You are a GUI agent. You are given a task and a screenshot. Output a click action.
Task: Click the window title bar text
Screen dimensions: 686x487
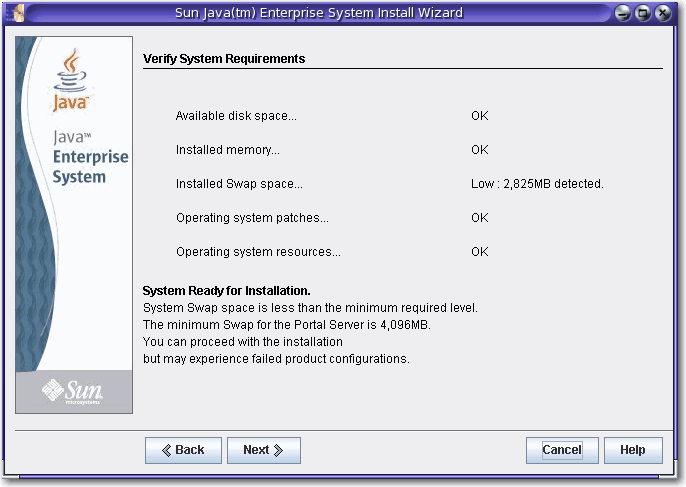(x=319, y=13)
